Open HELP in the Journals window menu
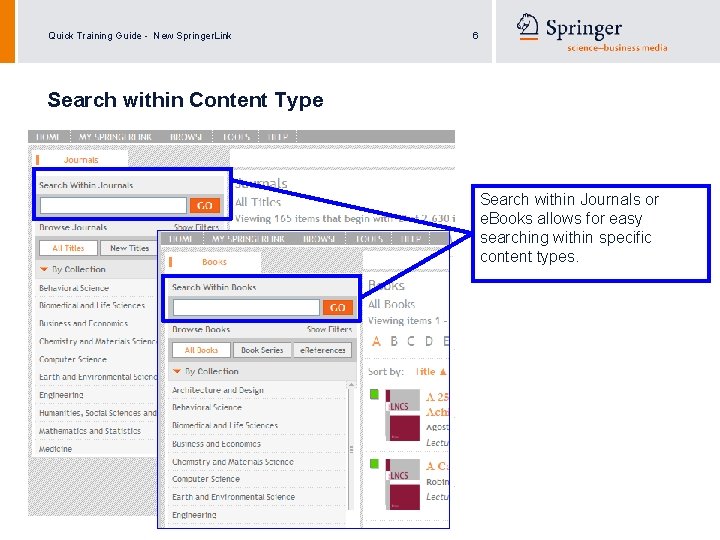720x540 pixels. (x=277, y=137)
